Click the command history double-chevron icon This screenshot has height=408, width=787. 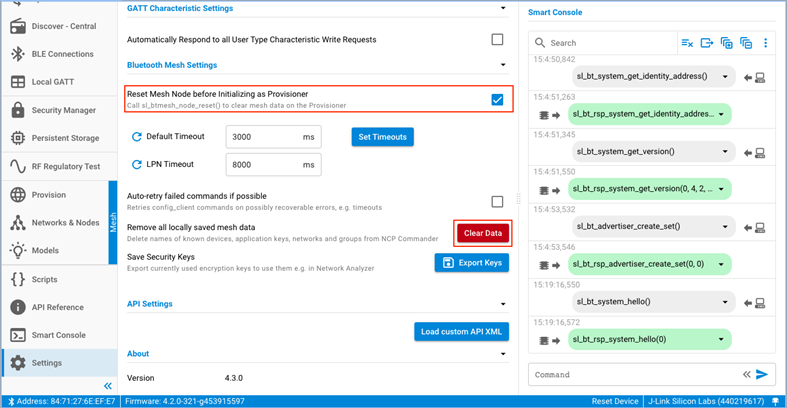tap(746, 375)
